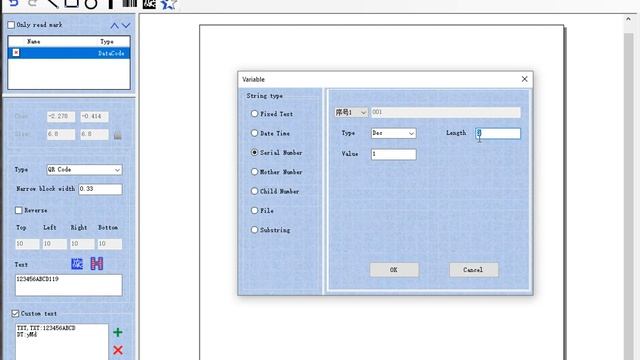
Task: Click the redo arrow icon
Action: (33, 3)
